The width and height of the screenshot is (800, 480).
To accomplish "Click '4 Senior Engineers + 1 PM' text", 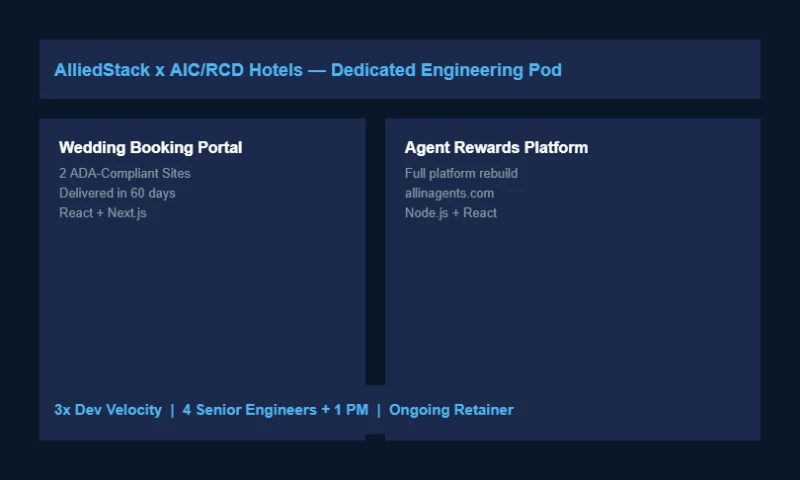I will click(275, 410).
